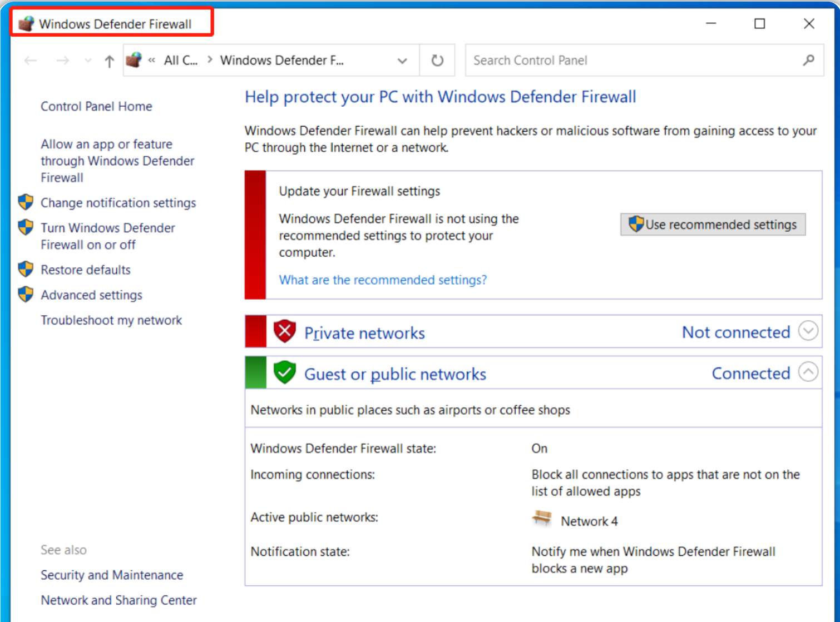Click the search magnifier icon
Screen dimensions: 840x622
pos(808,60)
